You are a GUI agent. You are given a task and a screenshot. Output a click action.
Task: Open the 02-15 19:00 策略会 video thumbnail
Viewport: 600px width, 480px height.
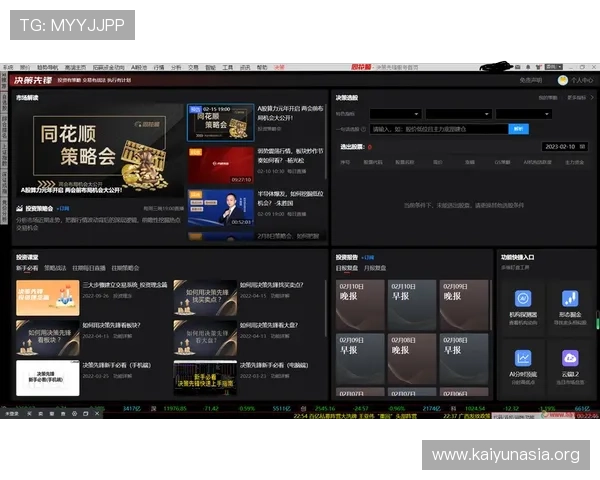(220, 122)
